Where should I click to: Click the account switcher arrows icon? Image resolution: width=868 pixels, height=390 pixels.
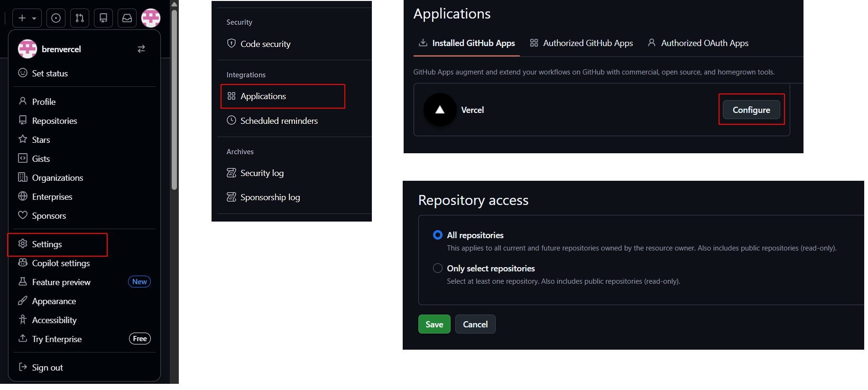pos(141,49)
